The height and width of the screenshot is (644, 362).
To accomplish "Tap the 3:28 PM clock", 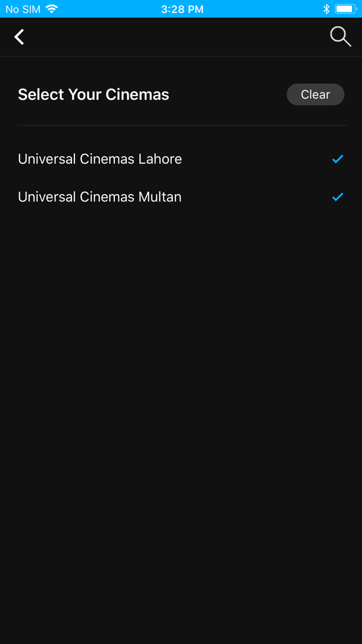I will 182,9.
